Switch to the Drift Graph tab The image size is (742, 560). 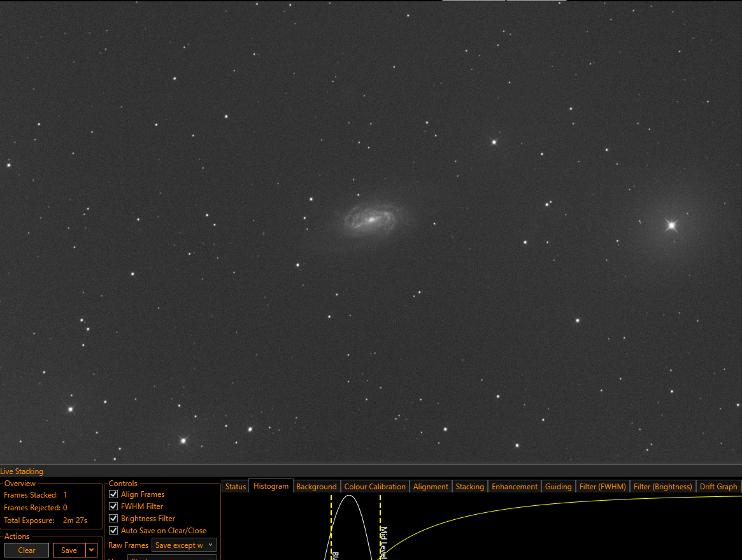[x=718, y=486]
